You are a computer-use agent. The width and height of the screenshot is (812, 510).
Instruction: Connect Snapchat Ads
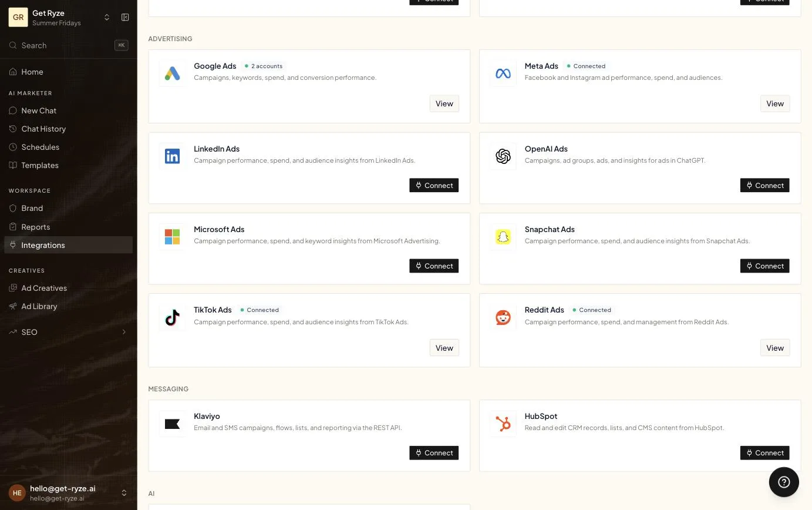click(764, 266)
